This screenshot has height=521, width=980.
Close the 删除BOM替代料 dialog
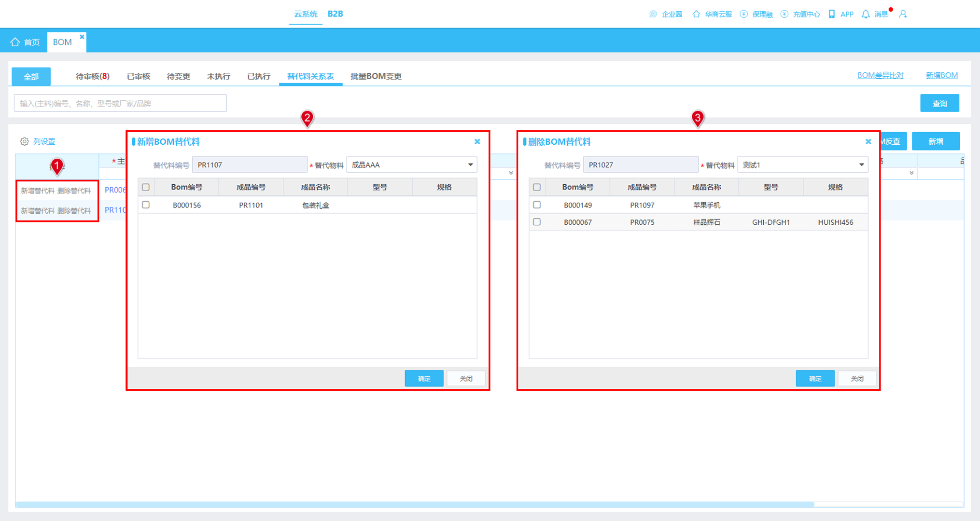(x=868, y=141)
